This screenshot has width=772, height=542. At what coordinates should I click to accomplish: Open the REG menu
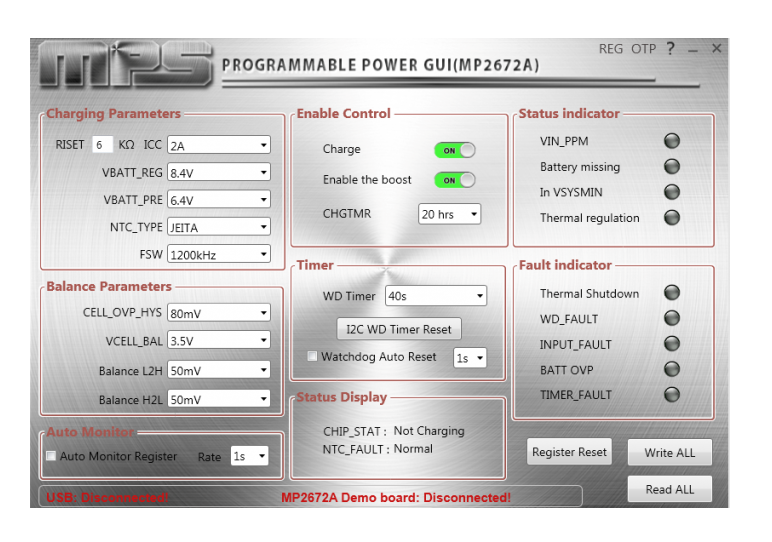coord(611,49)
